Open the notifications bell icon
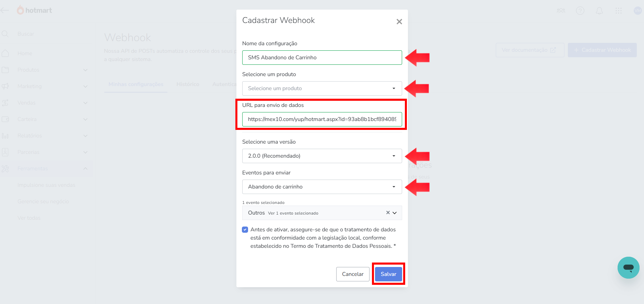 coord(599,11)
